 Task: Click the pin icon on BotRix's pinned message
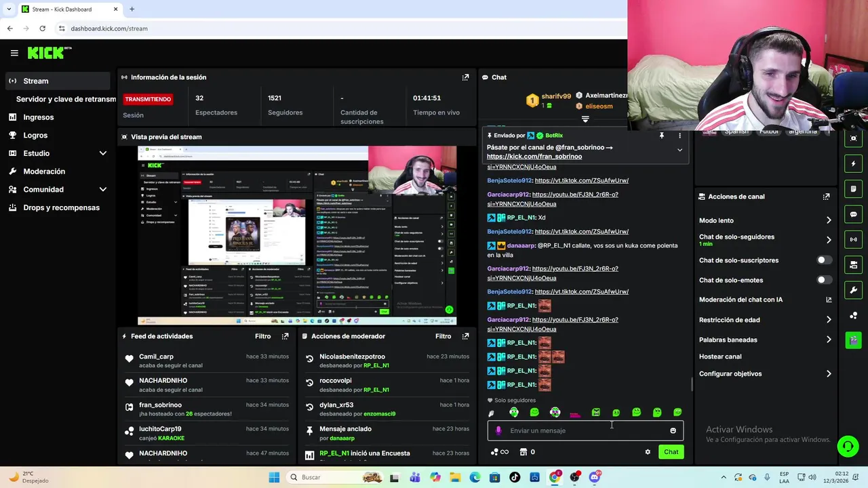point(662,136)
